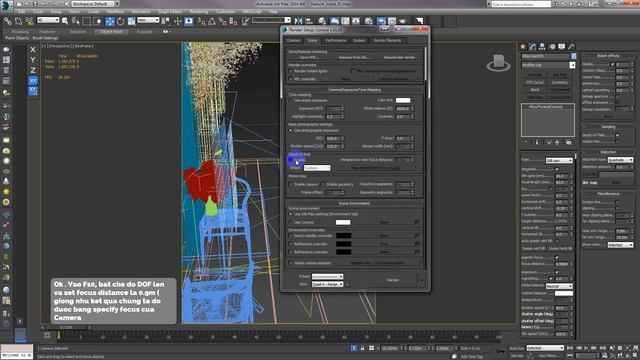Click the Bind to Space Warp icon
Screen dimensions: 640x360
(x=29, y=21)
